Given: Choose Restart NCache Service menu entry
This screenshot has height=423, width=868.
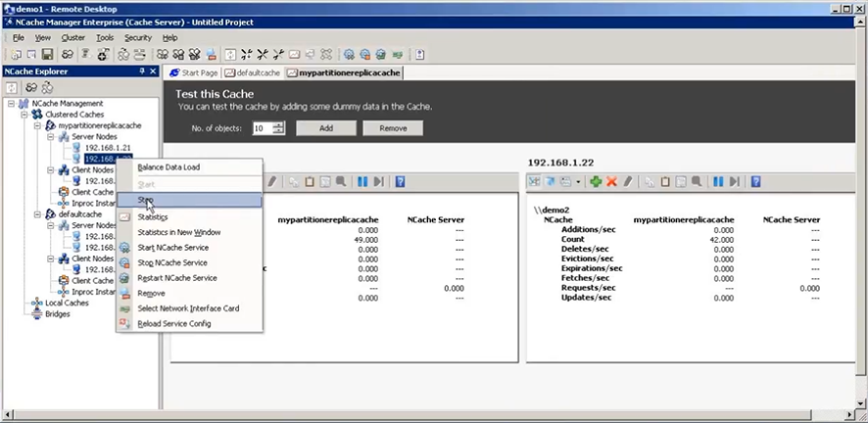Looking at the screenshot, I should [189, 278].
